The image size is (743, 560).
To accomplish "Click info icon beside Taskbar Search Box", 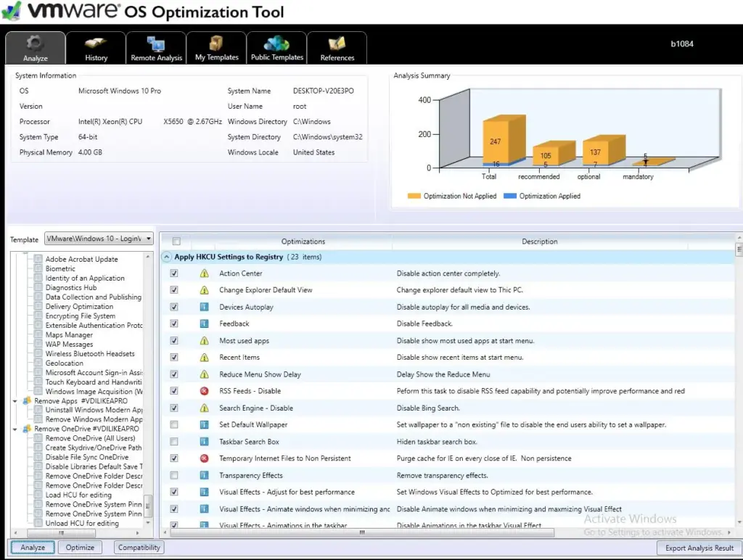I will (204, 442).
